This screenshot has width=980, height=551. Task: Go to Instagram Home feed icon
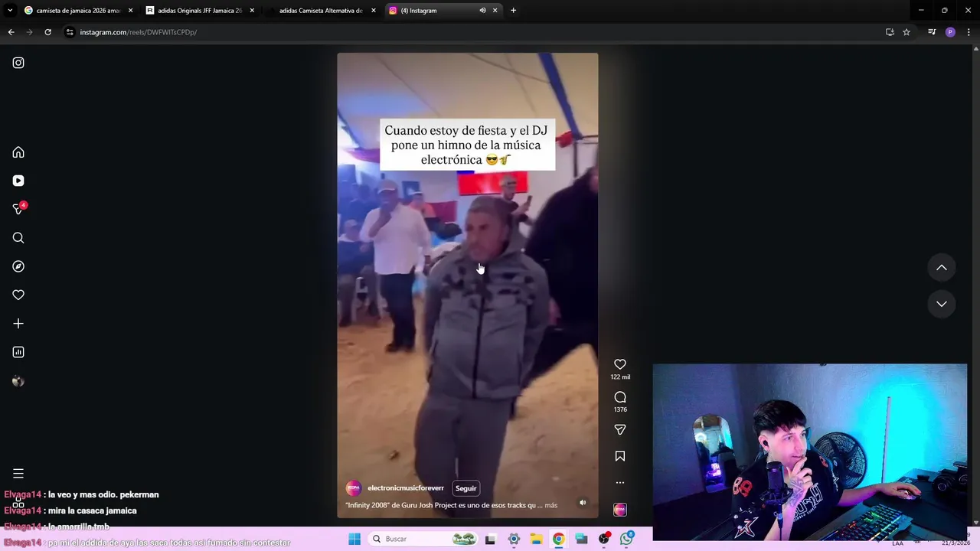[18, 152]
